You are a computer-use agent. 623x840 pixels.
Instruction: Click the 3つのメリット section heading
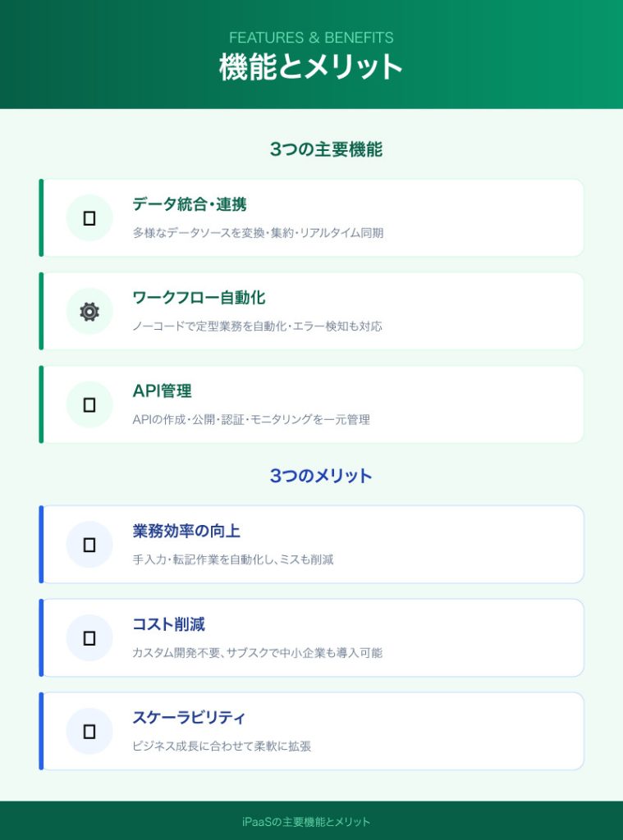tap(321, 476)
